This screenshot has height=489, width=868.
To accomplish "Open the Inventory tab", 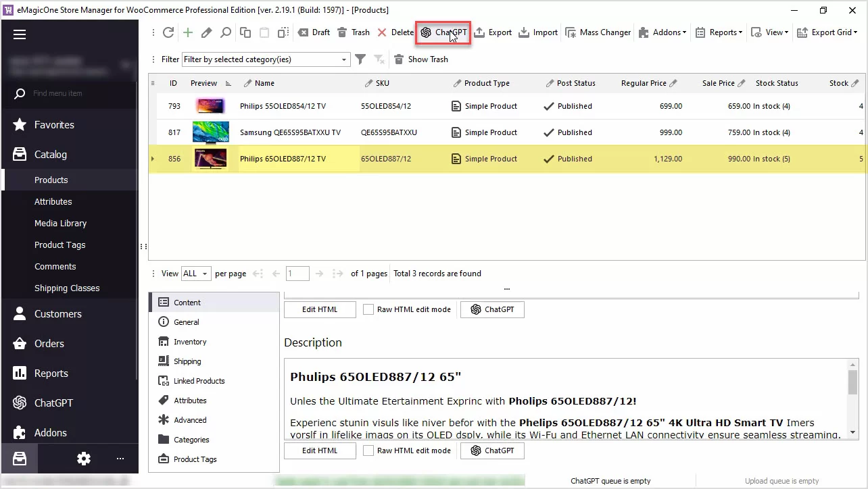I will click(x=189, y=342).
